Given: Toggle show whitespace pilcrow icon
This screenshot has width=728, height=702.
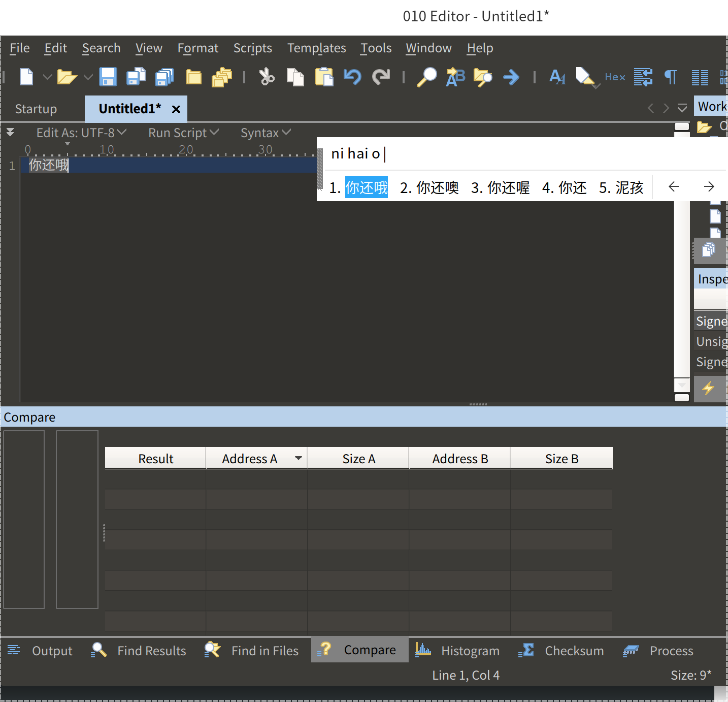Looking at the screenshot, I should pyautogui.click(x=671, y=77).
